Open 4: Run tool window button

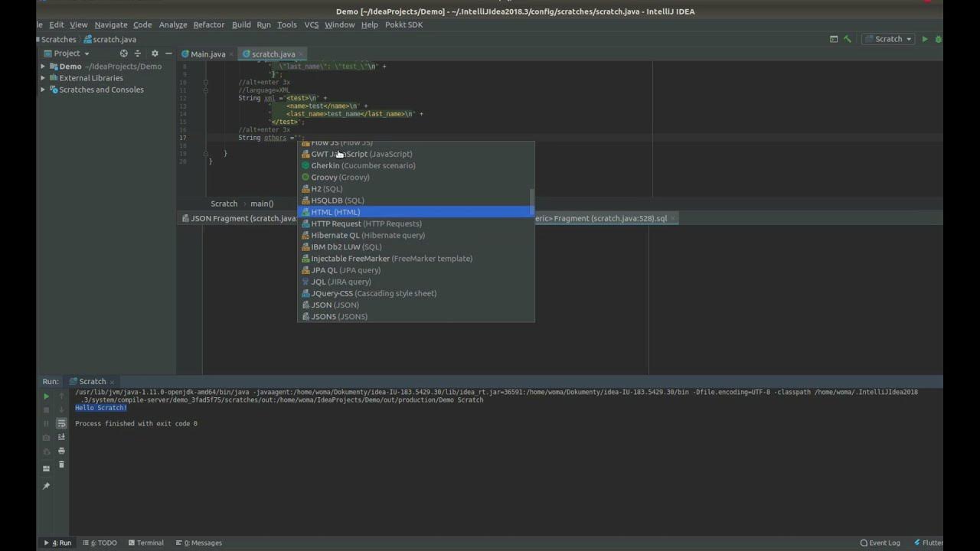tap(57, 543)
